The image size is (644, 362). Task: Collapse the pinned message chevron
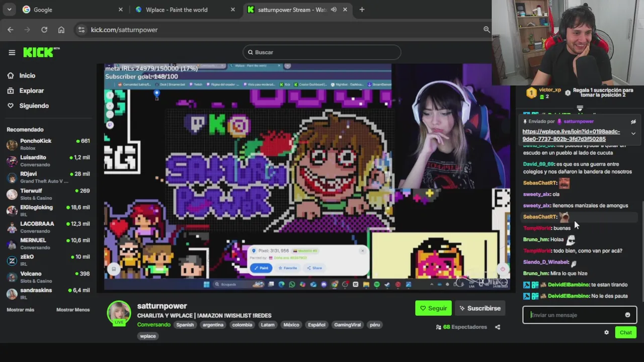[x=633, y=134]
